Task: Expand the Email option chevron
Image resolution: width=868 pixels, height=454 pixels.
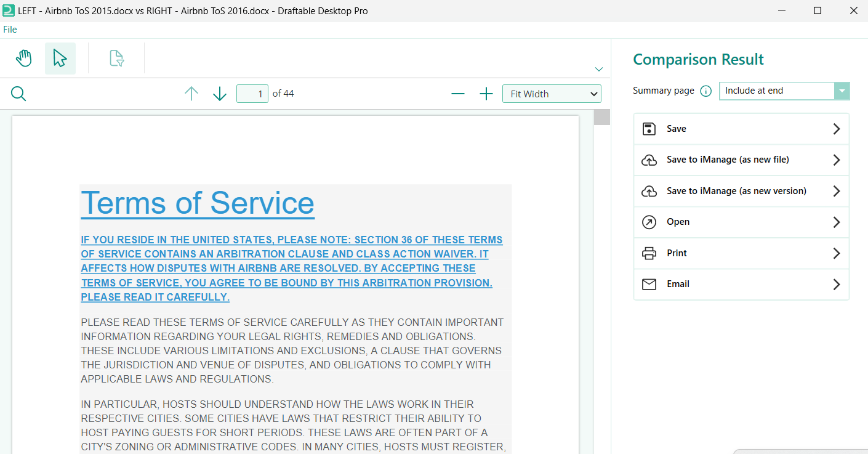Action: pyautogui.click(x=836, y=284)
